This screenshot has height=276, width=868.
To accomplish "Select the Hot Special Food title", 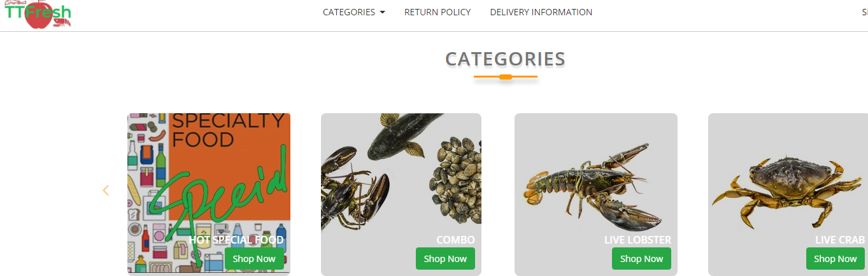I will (236, 240).
